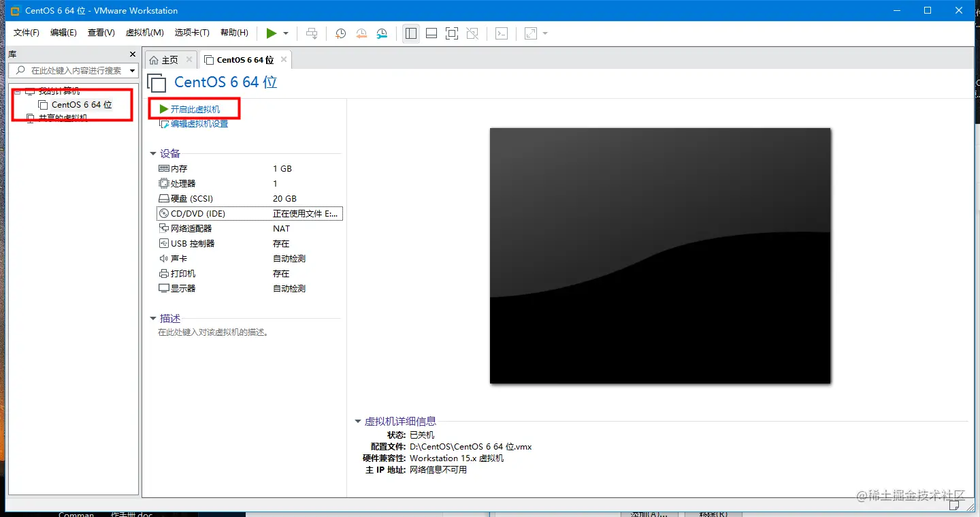Screen dimensions: 980x517
Task: Revert to snapshot with the orange arrow icon
Action: [x=361, y=33]
